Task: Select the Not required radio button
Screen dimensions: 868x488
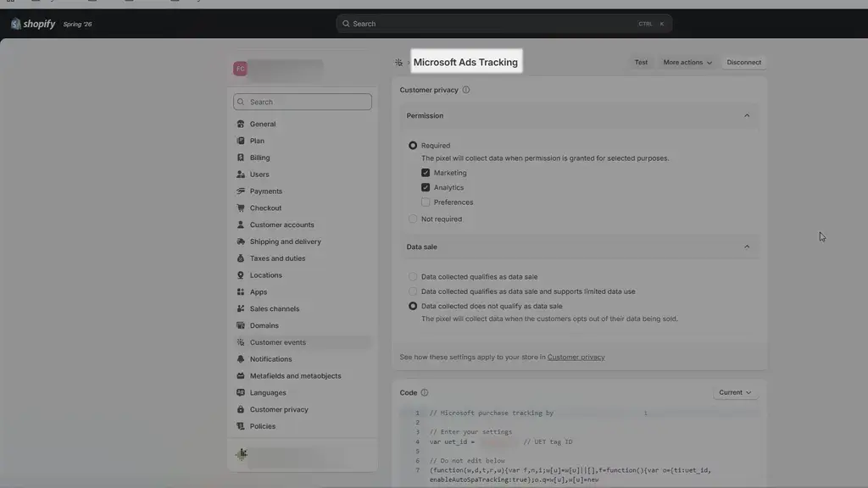Action: pyautogui.click(x=413, y=219)
